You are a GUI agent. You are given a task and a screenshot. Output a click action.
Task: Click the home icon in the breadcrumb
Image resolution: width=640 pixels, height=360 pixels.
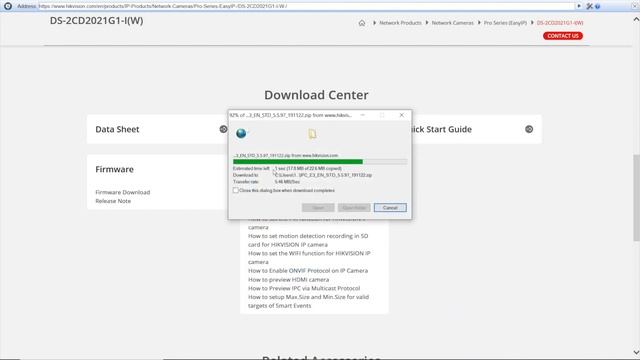tap(362, 23)
